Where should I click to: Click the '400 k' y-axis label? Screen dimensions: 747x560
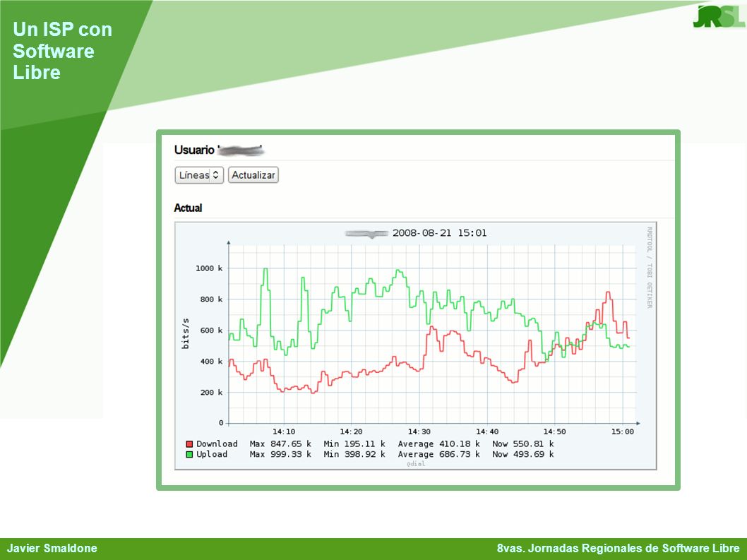[211, 362]
